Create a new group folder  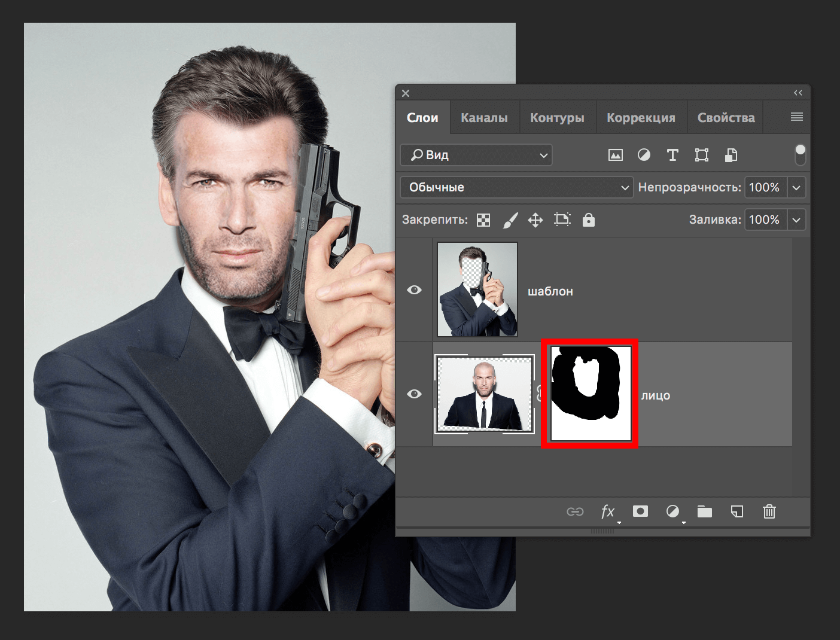704,512
